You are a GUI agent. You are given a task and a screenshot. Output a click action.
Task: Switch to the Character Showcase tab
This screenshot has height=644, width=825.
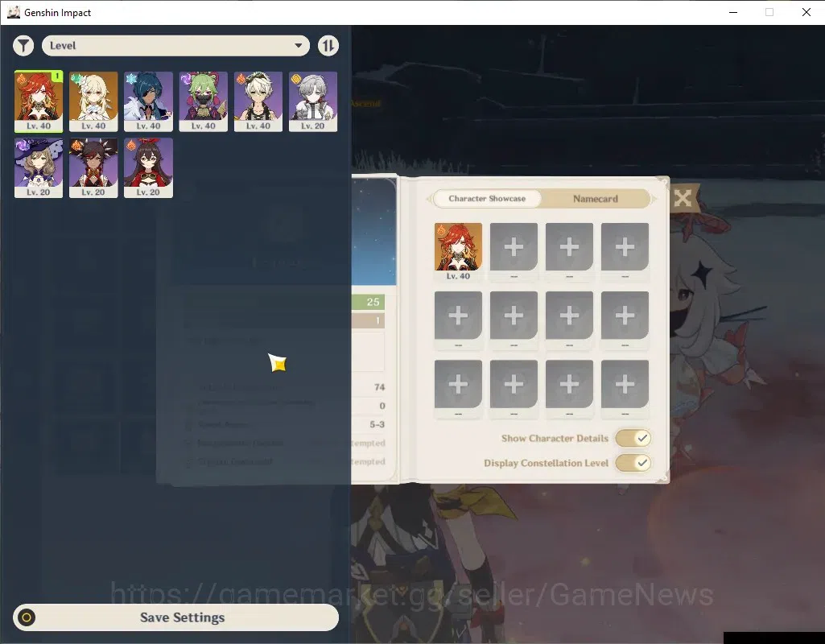[487, 198]
